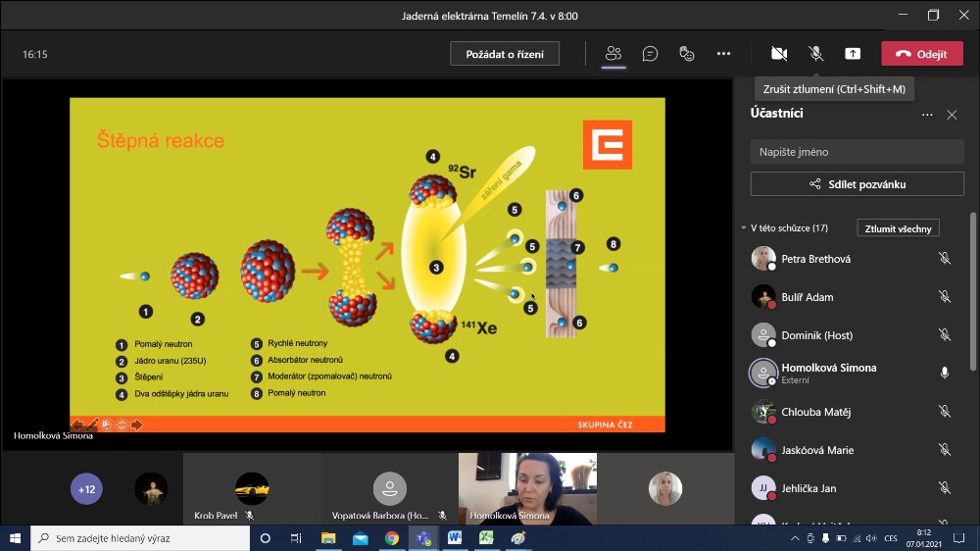Open the reactions and raise hand icon
This screenshot has width=980, height=551.
click(687, 54)
